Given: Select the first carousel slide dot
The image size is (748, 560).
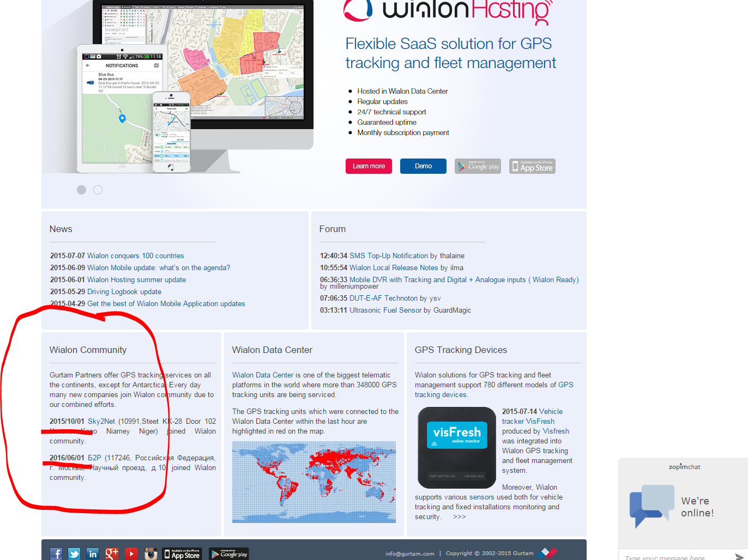Looking at the screenshot, I should click(x=82, y=190).
